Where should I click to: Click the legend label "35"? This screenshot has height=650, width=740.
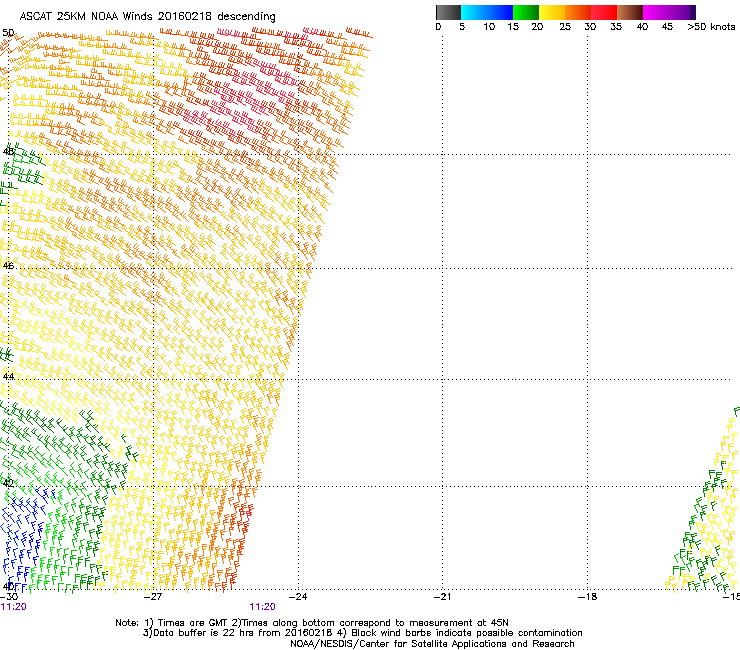pos(616,27)
